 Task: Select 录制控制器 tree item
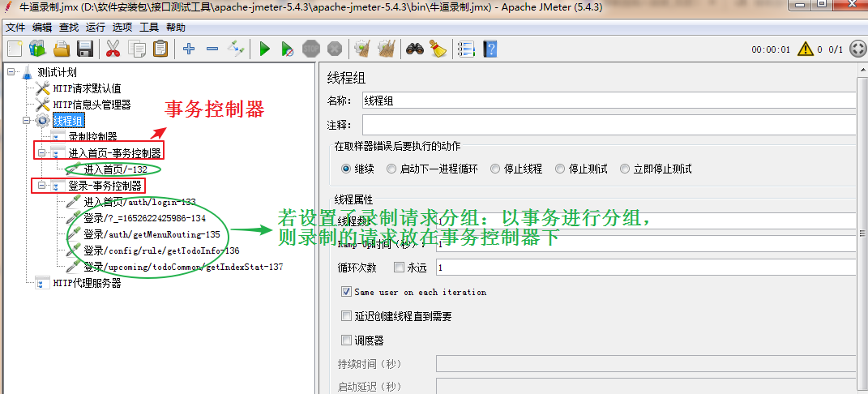[92, 136]
